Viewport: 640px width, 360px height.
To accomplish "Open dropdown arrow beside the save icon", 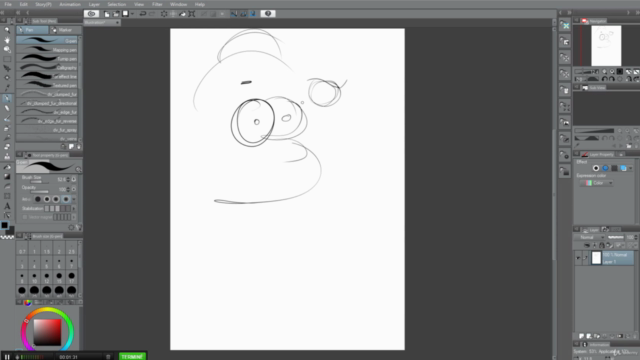I will click(132, 14).
